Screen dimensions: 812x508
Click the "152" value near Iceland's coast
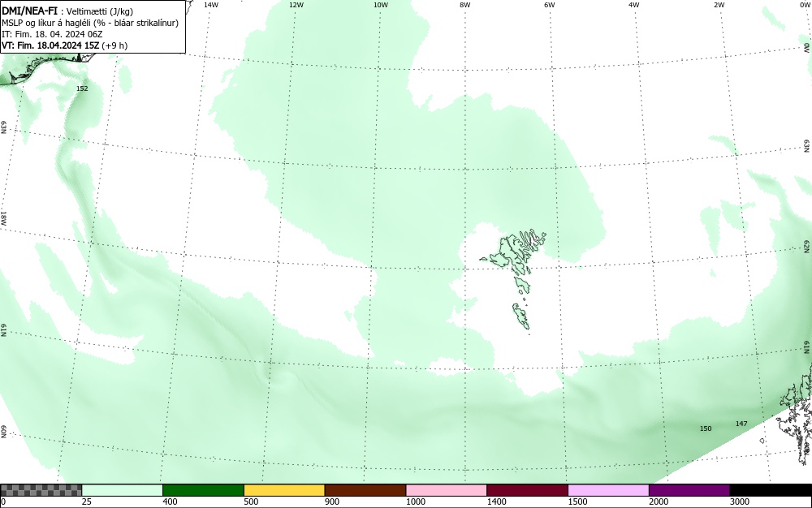point(82,88)
